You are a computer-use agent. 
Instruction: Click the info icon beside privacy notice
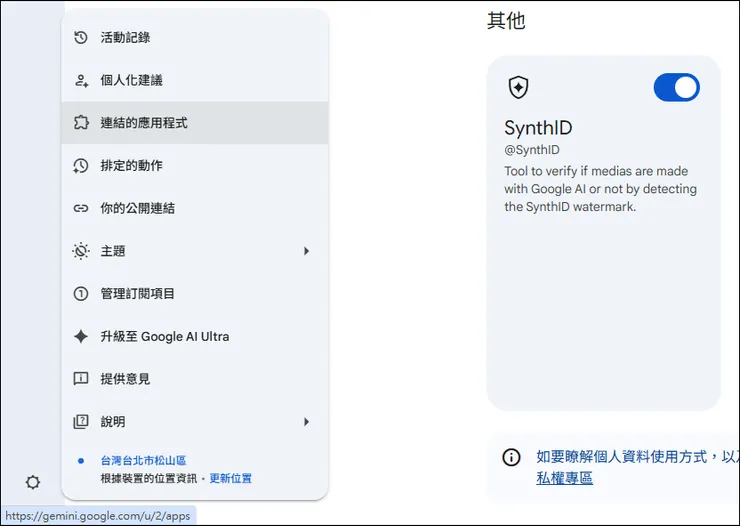click(x=511, y=457)
